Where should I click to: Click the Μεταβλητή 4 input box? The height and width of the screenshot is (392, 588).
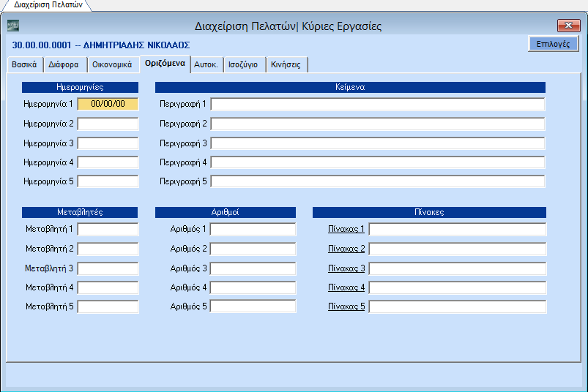point(108,287)
